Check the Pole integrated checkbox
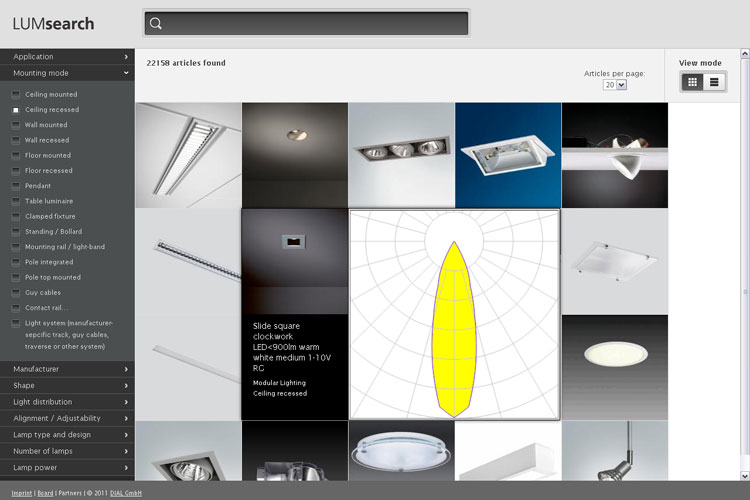This screenshot has width=750, height=500. (16, 262)
